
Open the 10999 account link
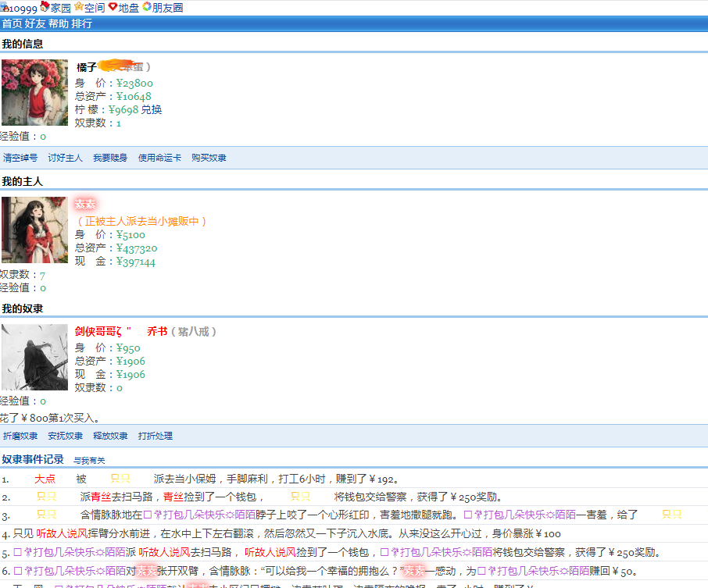pos(23,9)
